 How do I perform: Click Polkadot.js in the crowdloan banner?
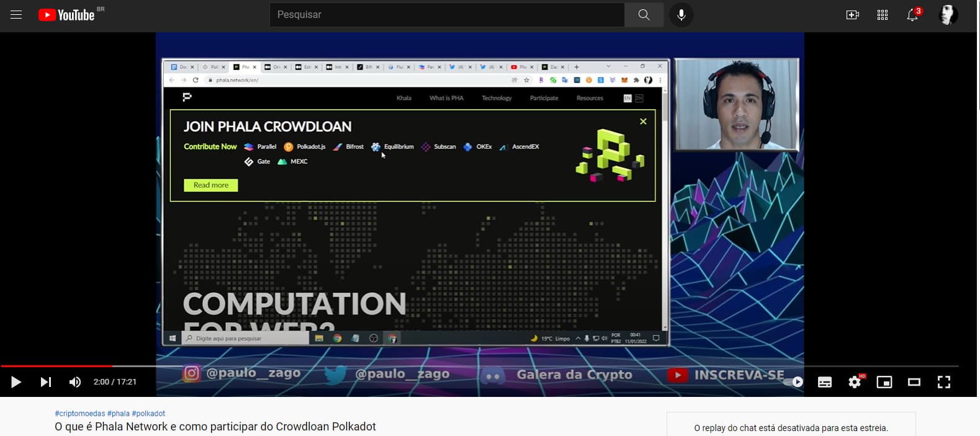click(305, 146)
